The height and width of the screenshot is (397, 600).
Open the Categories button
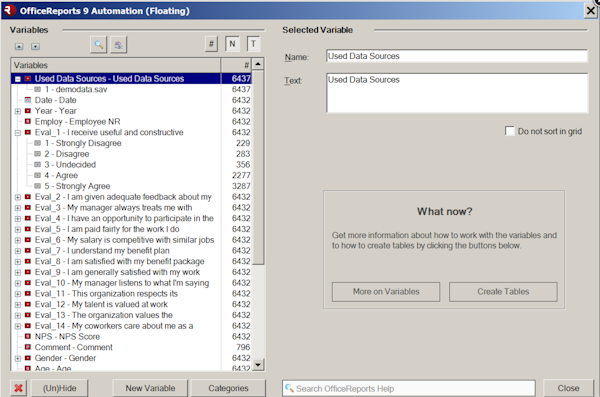[x=228, y=388]
